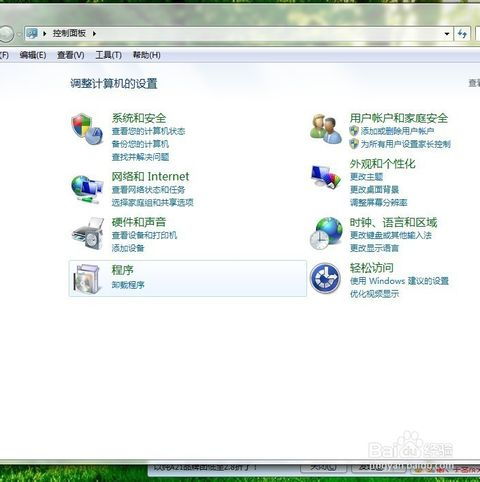This screenshot has height=482, width=480.
Task: Open the 编辑(E) menu
Action: [33, 55]
